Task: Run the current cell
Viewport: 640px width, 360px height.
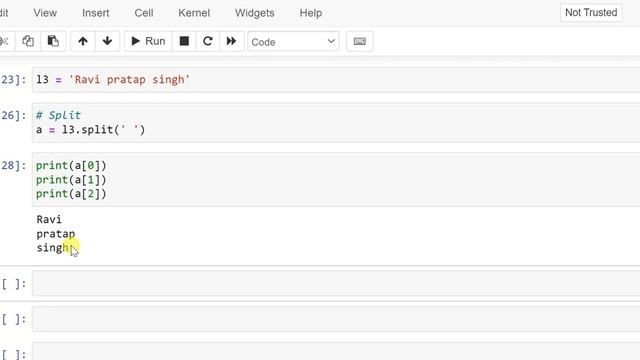Action: tap(148, 41)
